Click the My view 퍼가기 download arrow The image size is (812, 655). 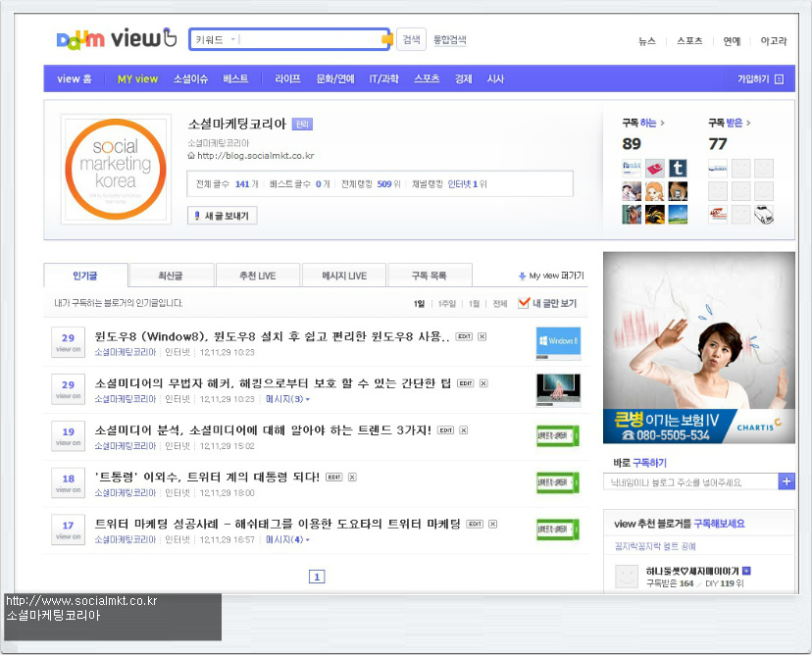pos(522,276)
